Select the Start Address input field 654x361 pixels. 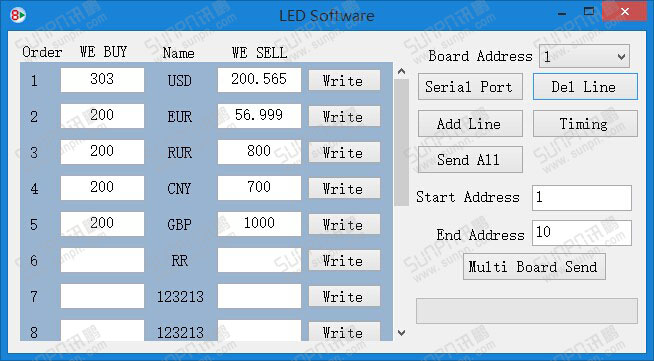pos(582,198)
